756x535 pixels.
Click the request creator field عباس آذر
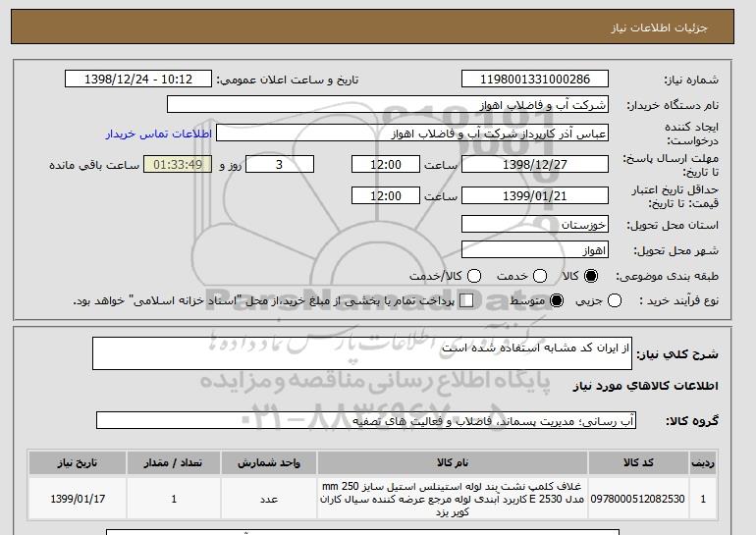coord(412,134)
